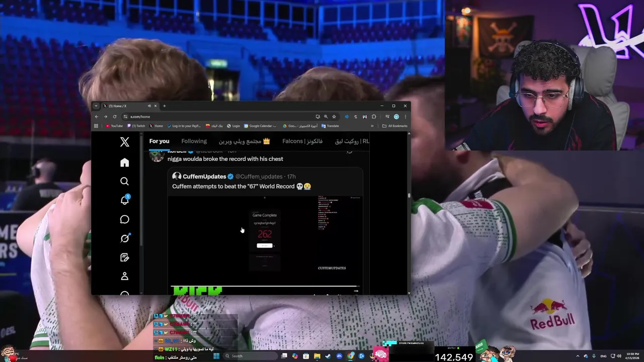Viewport: 644px width, 362px height.
Task: Open Chat bubble icon in X sidebar
Action: point(125,219)
